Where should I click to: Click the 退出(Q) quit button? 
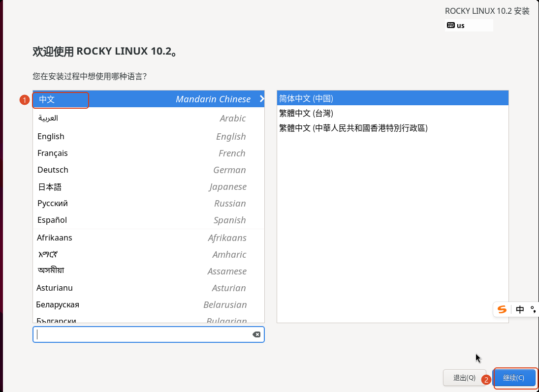[x=464, y=378]
